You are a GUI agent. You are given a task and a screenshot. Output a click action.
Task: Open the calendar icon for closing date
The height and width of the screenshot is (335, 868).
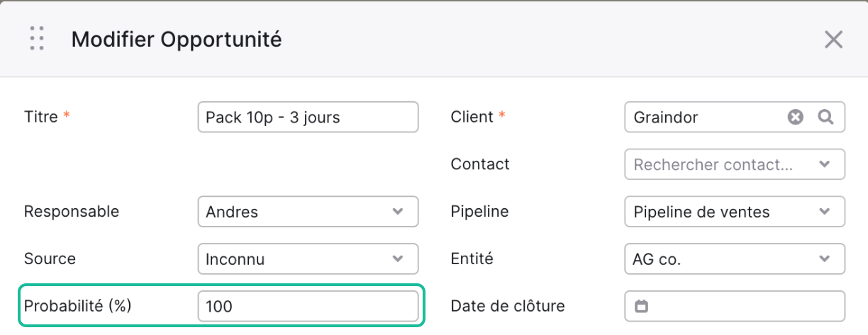click(641, 307)
